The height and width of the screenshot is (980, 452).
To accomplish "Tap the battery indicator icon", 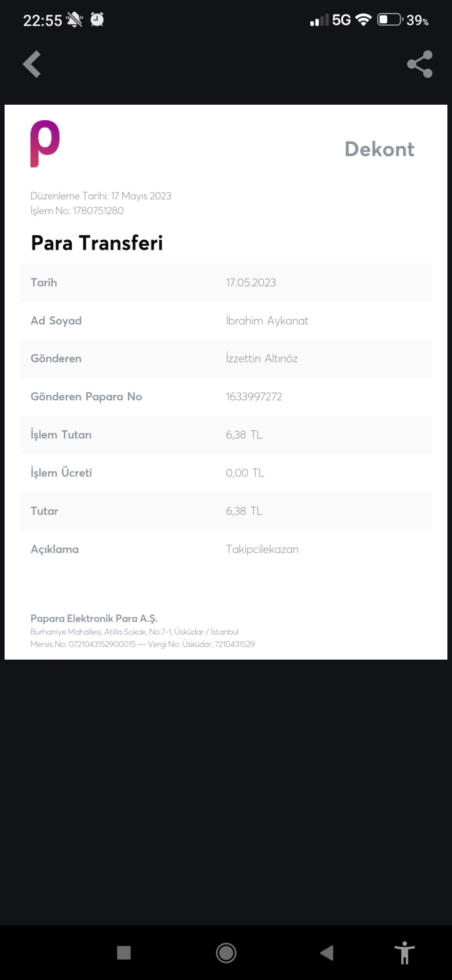I will [390, 20].
